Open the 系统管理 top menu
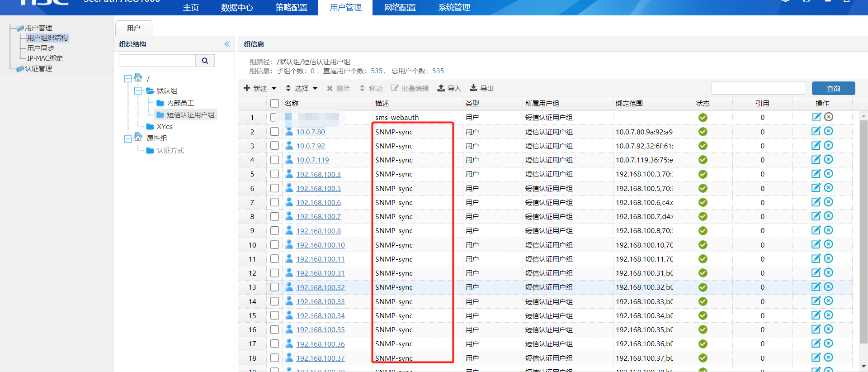 tap(454, 8)
